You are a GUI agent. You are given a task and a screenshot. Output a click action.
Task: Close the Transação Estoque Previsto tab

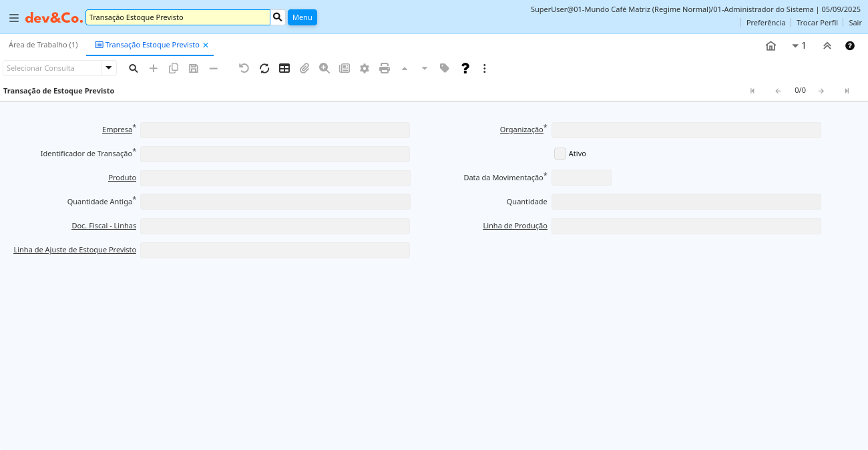click(206, 45)
